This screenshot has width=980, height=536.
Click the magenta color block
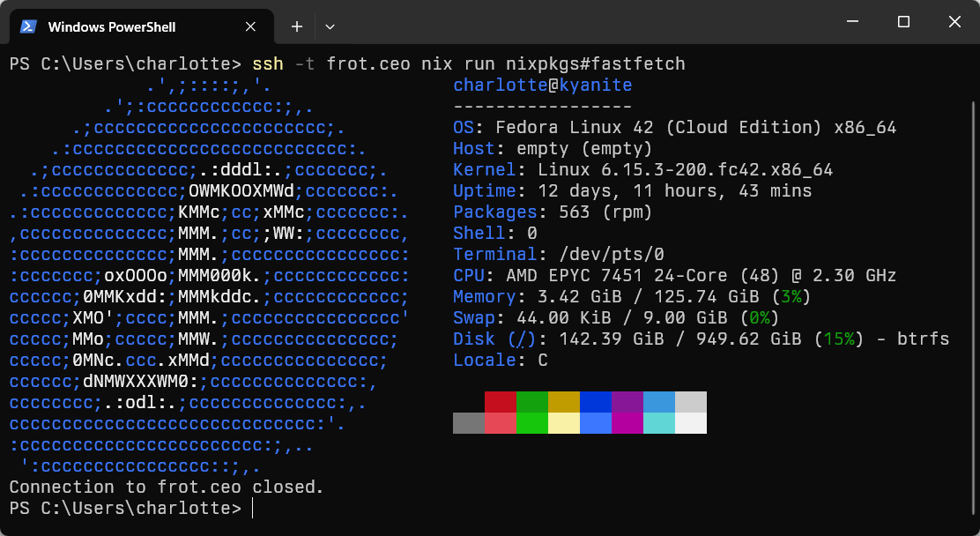pos(627,423)
